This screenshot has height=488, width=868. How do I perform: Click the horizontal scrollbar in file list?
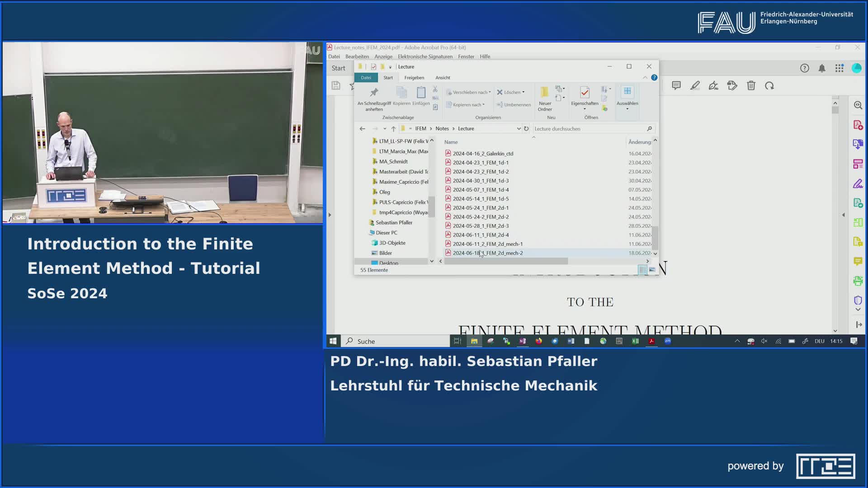[506, 261]
